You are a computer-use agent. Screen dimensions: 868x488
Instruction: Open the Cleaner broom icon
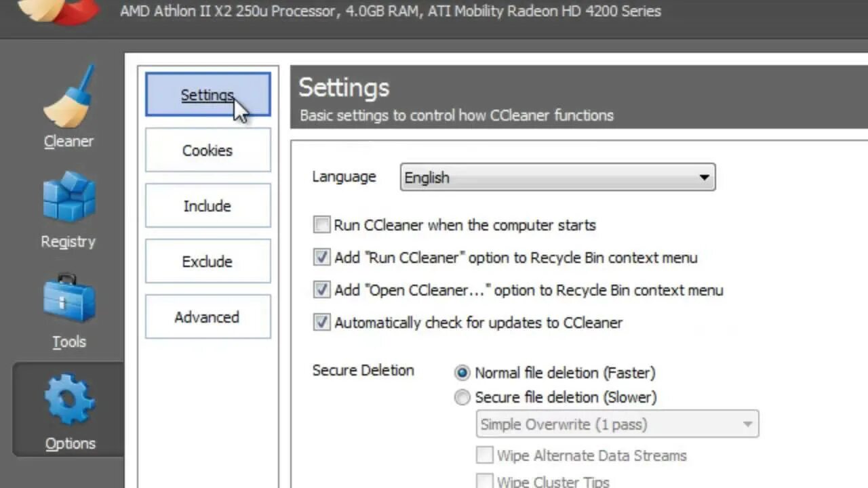(x=68, y=96)
